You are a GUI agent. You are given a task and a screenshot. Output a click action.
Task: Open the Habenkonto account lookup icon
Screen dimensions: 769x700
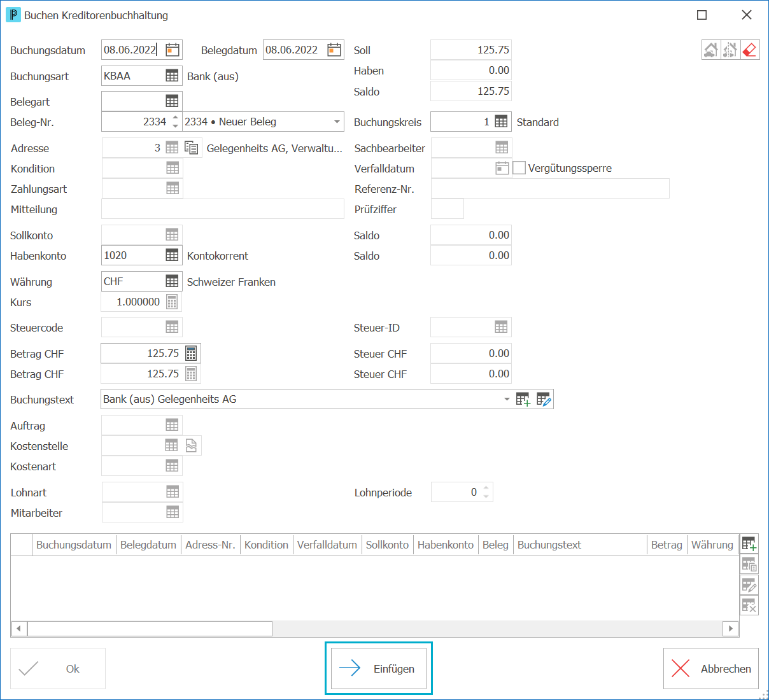click(x=172, y=255)
